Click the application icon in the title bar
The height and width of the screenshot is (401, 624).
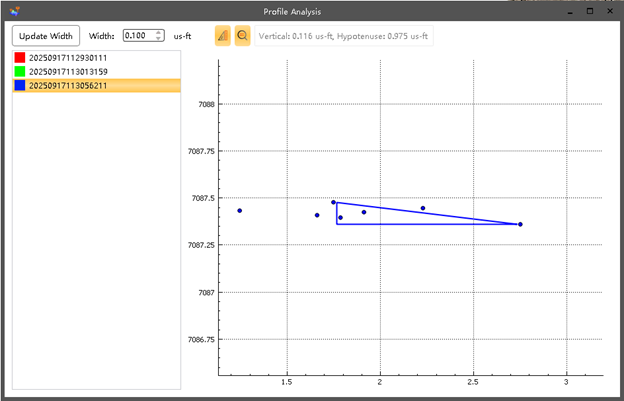click(12, 11)
